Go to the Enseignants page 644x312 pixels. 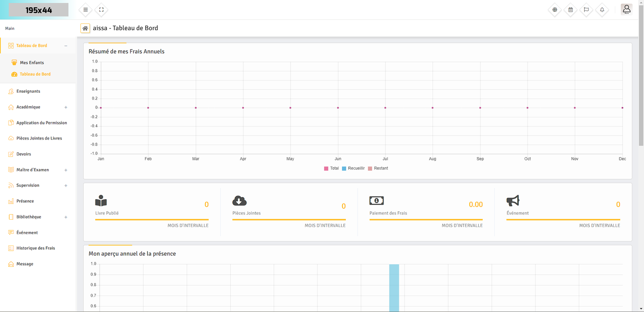click(28, 92)
